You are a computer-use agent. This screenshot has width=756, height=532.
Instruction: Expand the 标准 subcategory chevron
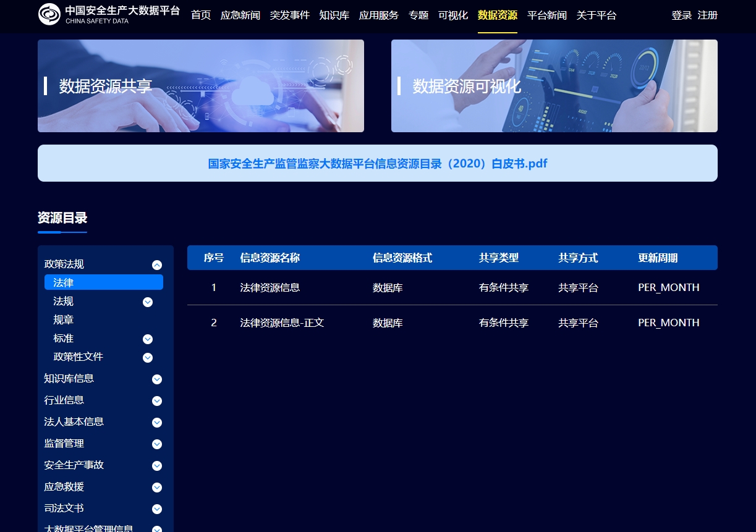point(148,339)
